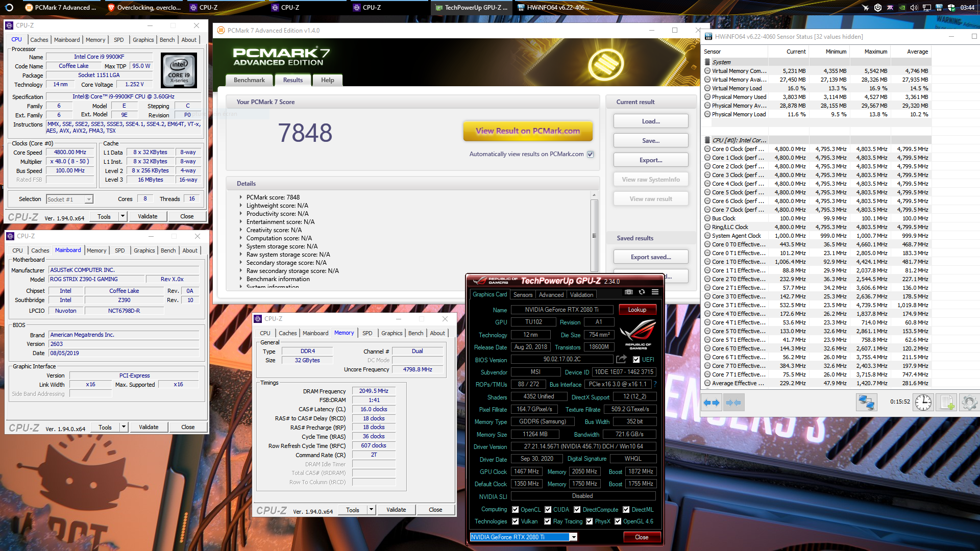The height and width of the screenshot is (551, 980).
Task: Toggle the Vulkan checkbox
Action: 516,521
